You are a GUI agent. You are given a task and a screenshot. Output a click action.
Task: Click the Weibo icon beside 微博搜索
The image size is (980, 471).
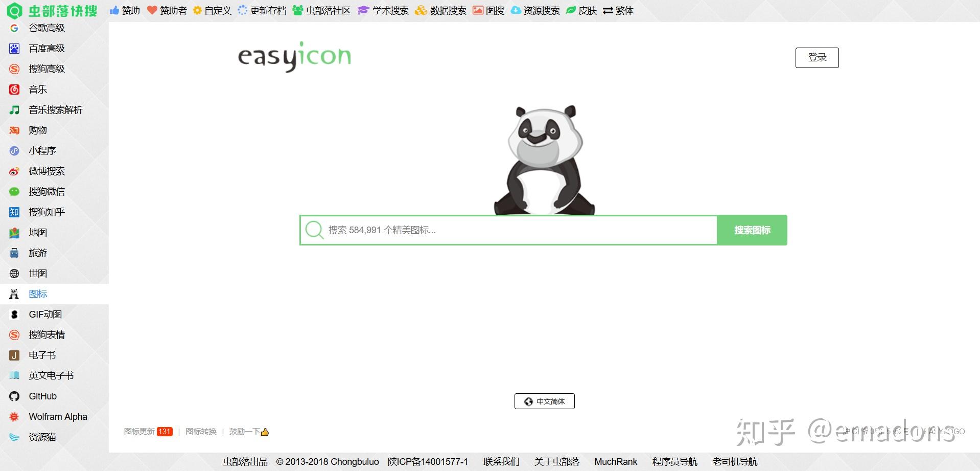point(14,171)
